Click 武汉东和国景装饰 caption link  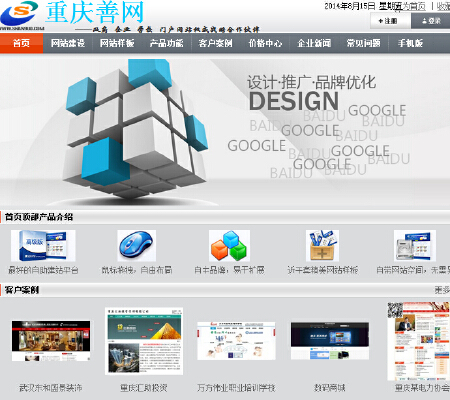(x=51, y=388)
